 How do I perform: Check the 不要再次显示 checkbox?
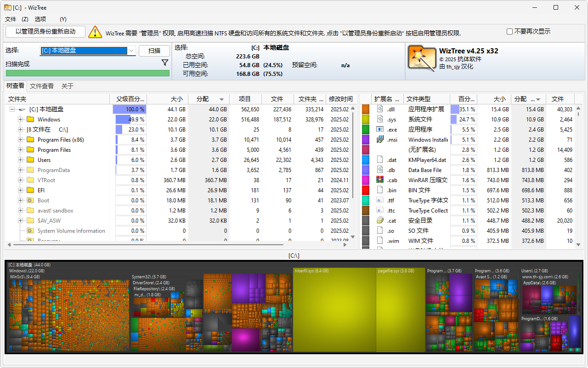(509, 32)
